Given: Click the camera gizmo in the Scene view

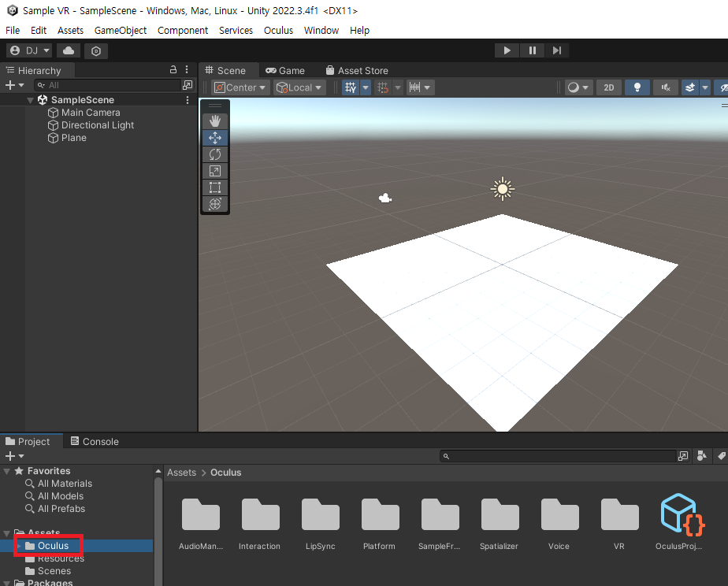Looking at the screenshot, I should point(385,198).
